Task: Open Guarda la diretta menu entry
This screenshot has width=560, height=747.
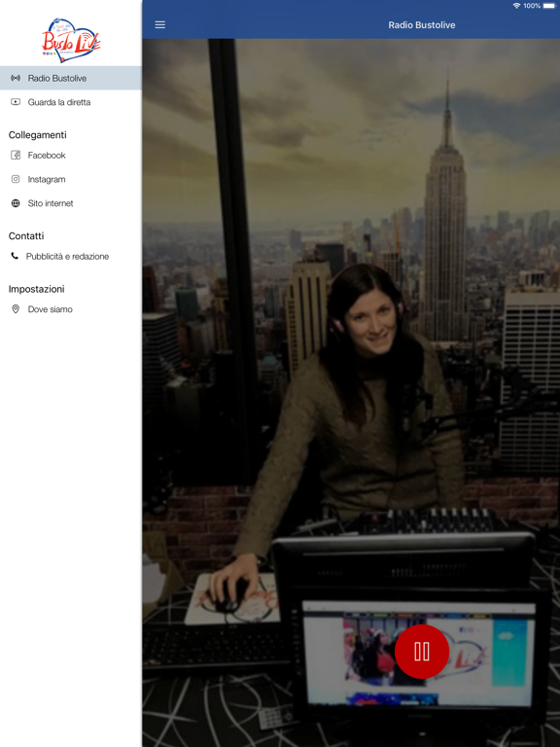Action: (x=71, y=102)
